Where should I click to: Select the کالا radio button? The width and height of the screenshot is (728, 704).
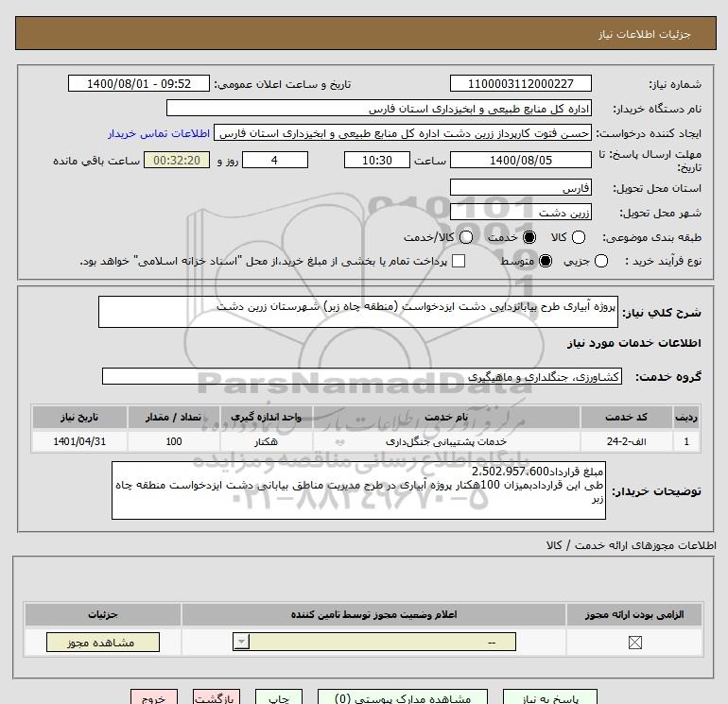[578, 237]
